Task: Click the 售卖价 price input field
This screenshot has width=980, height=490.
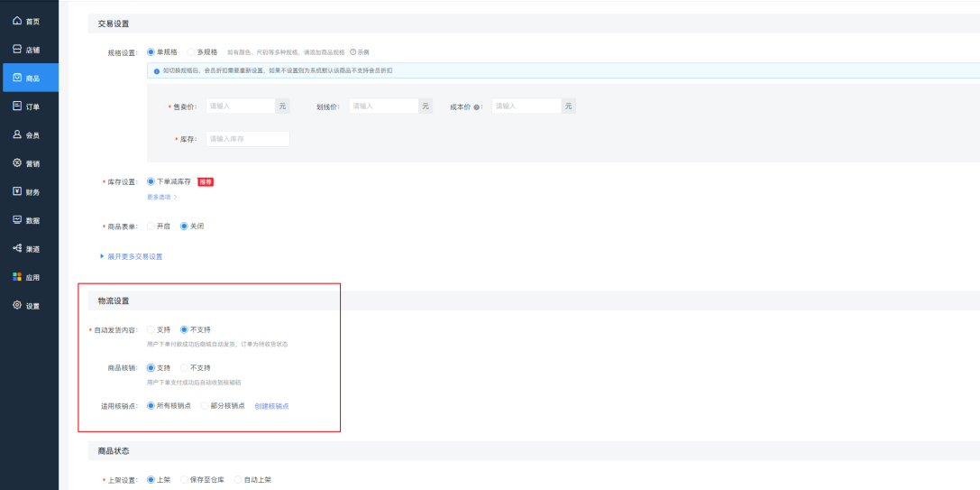Action: [240, 106]
